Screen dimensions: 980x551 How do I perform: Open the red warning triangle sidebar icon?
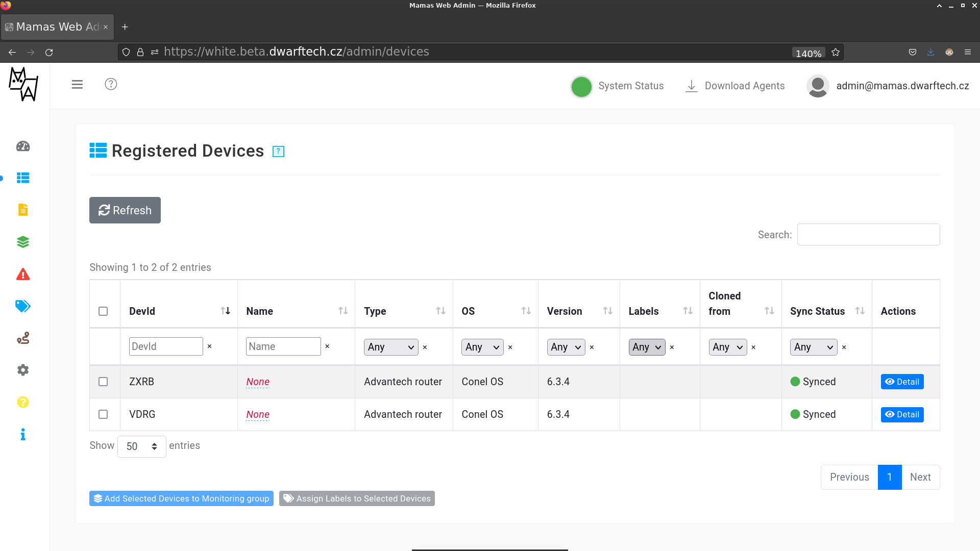(x=23, y=274)
